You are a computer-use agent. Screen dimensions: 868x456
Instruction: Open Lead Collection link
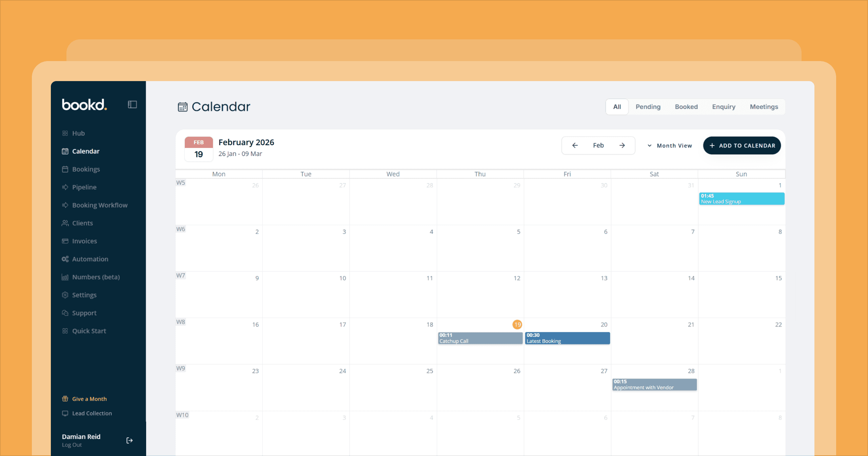(x=92, y=413)
